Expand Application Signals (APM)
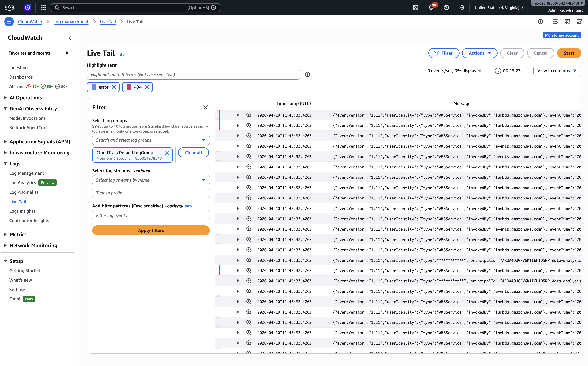588x366 pixels. click(x=5, y=142)
